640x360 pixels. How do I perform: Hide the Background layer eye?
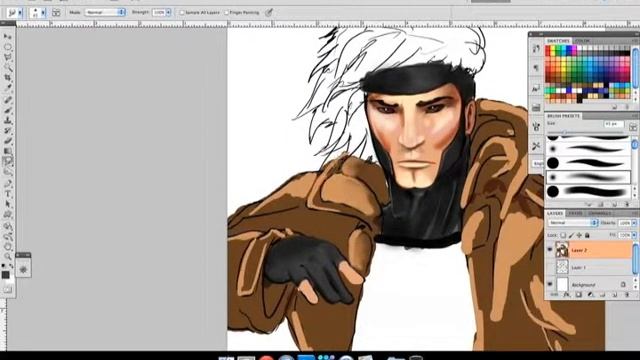pos(550,284)
